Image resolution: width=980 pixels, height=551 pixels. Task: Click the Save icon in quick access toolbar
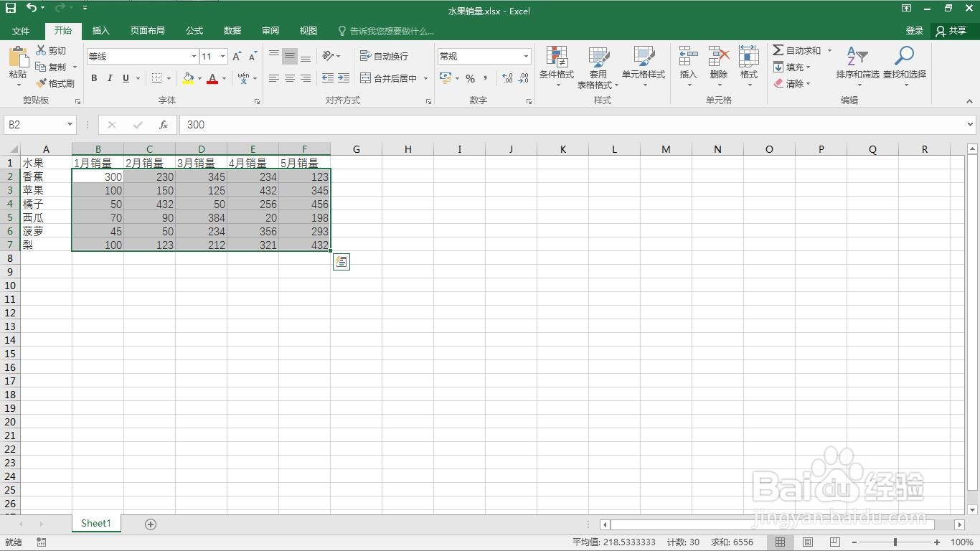point(11,8)
